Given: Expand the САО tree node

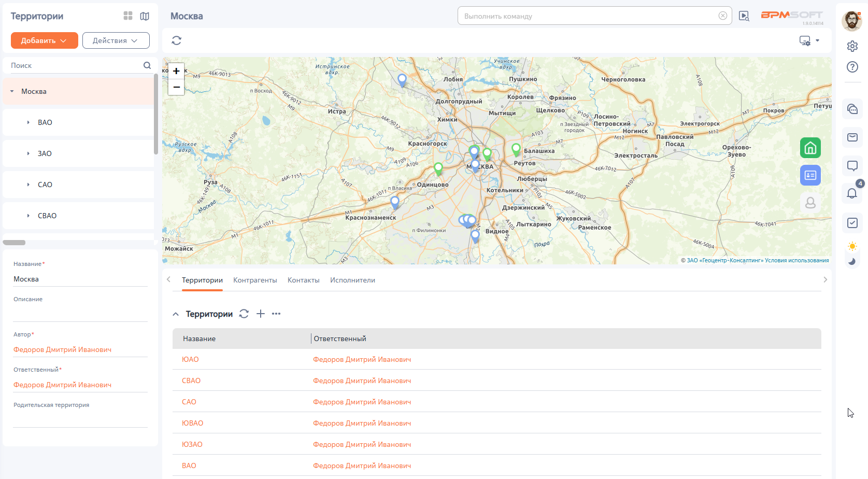Looking at the screenshot, I should coord(29,185).
